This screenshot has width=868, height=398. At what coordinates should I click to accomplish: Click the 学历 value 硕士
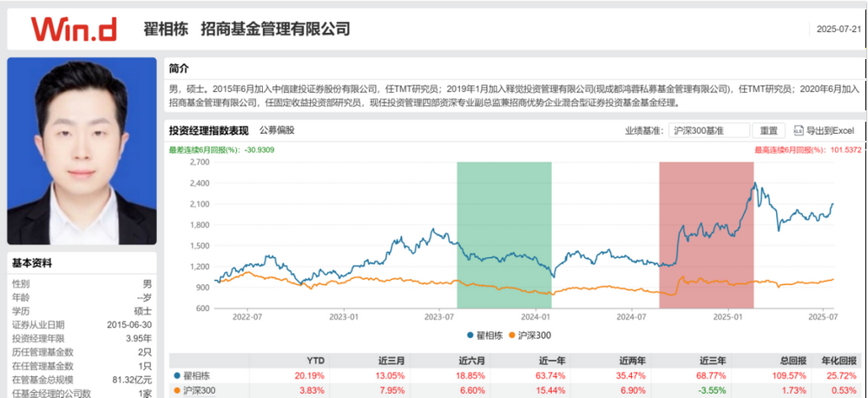pos(143,311)
